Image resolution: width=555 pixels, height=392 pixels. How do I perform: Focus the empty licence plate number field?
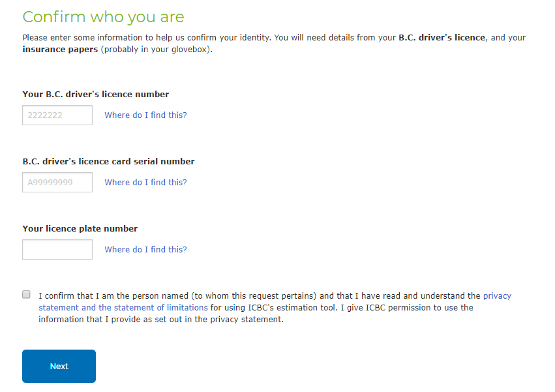click(x=57, y=249)
